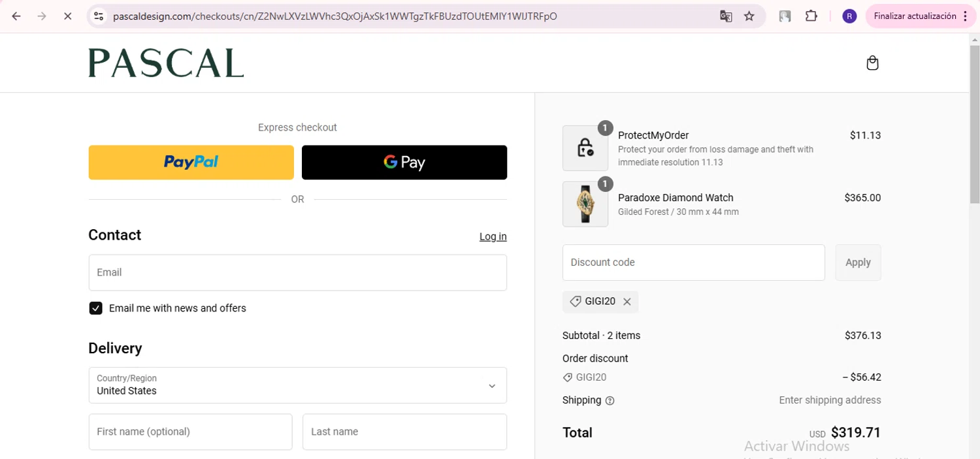Open the browser extensions puzzle icon
This screenshot has height=459, width=980.
(x=811, y=16)
